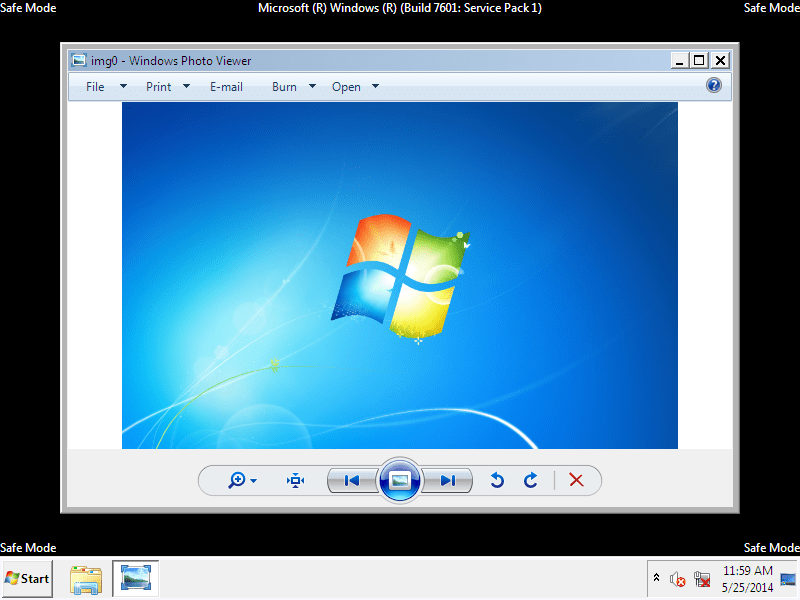Click the Show desktop icon in the tray corner
The width and height of the screenshot is (800, 600).
tap(788, 579)
